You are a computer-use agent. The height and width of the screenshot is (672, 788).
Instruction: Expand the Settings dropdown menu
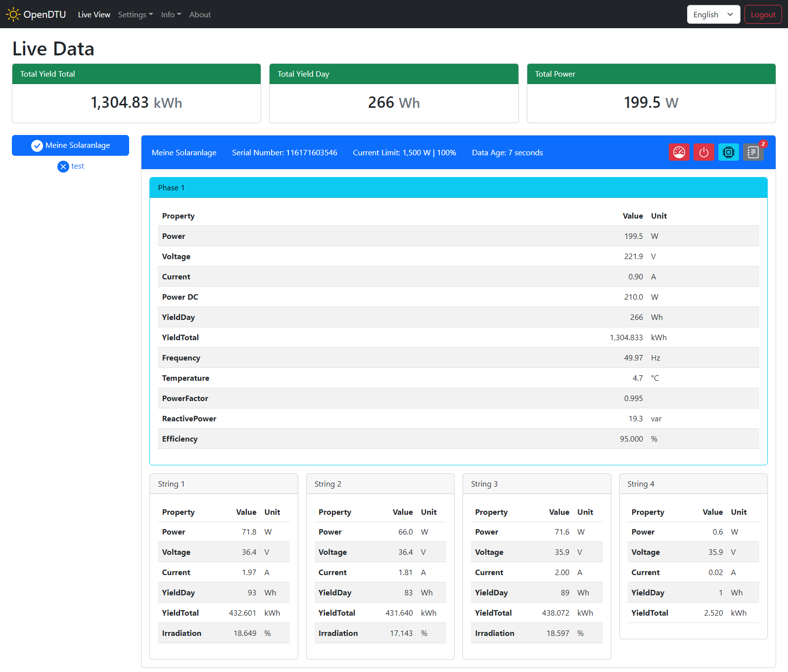click(135, 15)
